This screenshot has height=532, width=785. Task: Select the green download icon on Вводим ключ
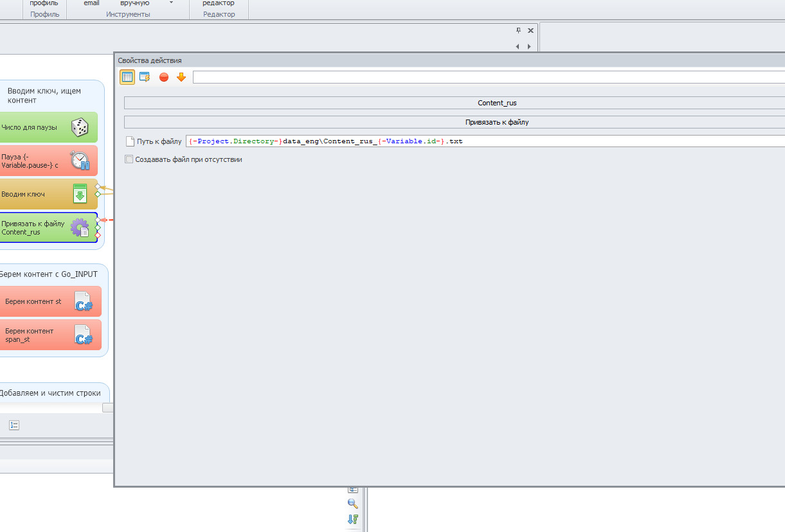point(80,194)
